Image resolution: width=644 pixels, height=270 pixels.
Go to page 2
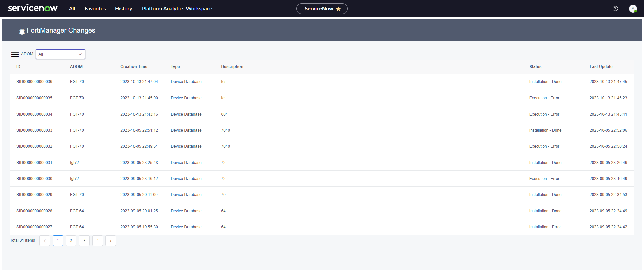pos(71,241)
